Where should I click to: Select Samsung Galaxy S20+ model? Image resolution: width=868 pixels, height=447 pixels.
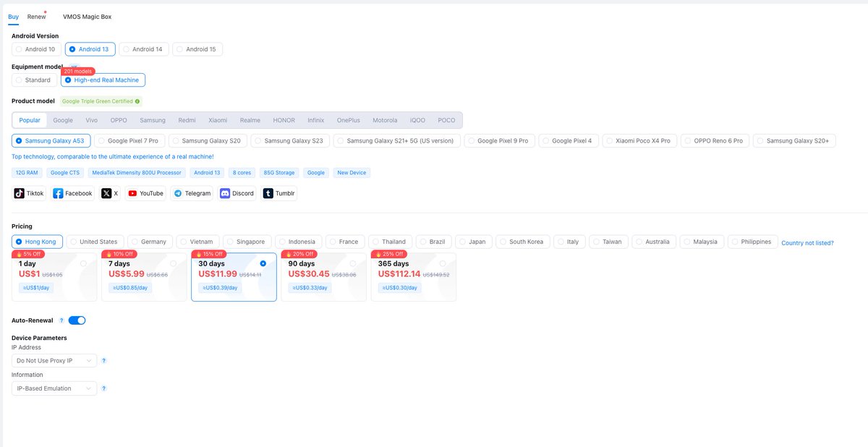pyautogui.click(x=796, y=140)
